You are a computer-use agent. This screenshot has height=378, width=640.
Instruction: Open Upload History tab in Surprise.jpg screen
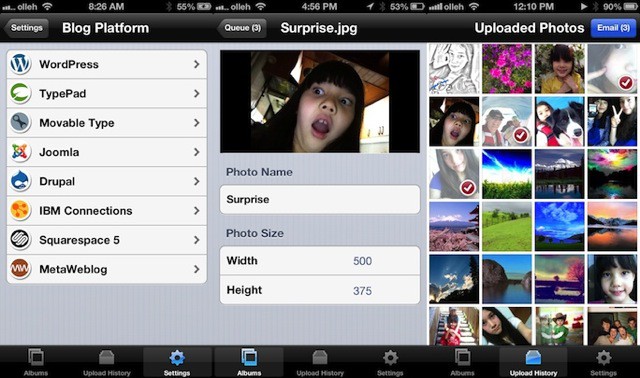320,362
